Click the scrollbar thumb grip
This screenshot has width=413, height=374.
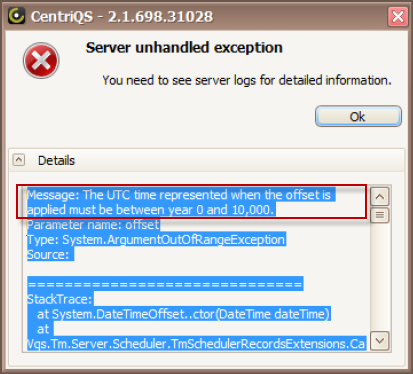click(380, 215)
